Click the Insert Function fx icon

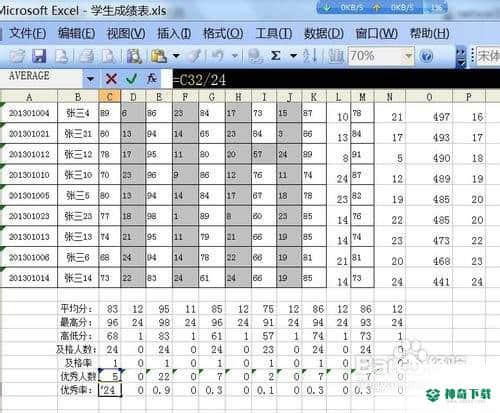click(152, 79)
